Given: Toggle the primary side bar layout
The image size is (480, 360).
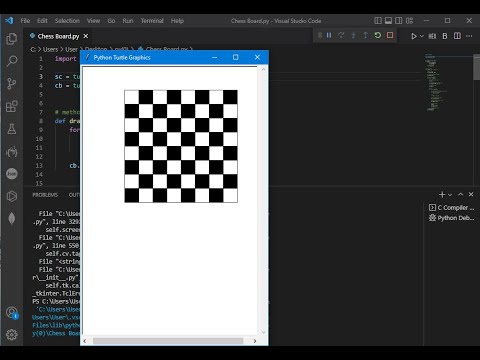Looking at the screenshot, I should 378,21.
